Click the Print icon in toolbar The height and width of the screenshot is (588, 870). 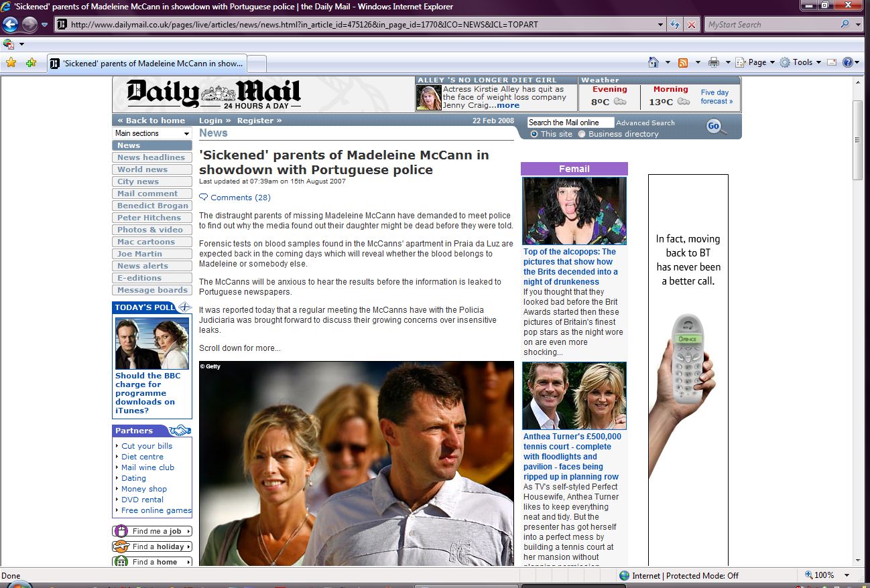(x=714, y=62)
